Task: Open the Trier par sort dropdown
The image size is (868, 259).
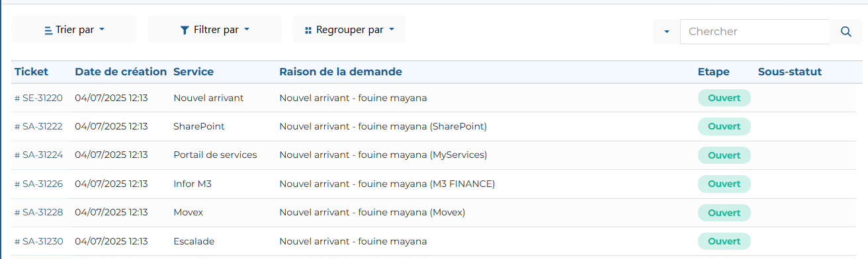Action: 74,30
